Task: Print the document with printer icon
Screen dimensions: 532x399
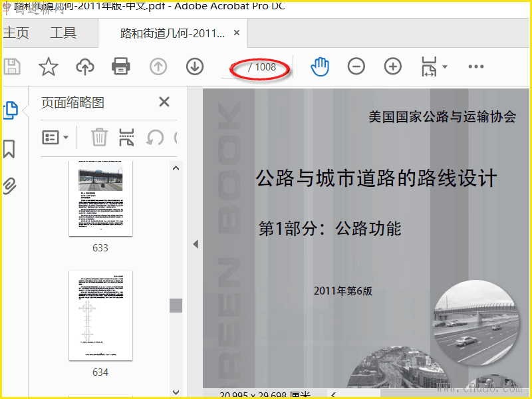Action: 121,66
